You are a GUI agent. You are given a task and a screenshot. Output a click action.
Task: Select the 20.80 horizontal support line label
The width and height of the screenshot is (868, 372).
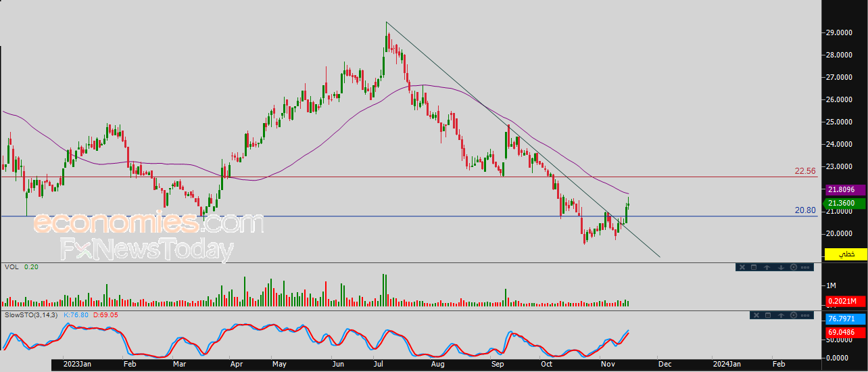(x=804, y=210)
